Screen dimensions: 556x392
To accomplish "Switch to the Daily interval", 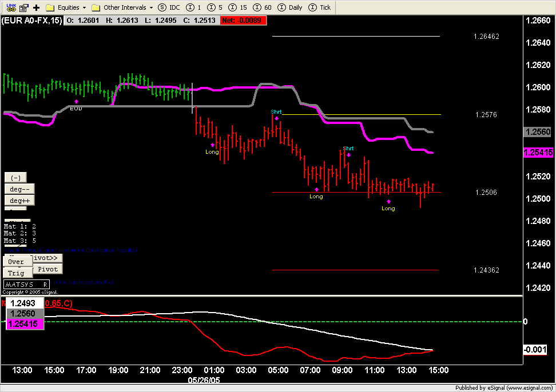I will (x=289, y=7).
